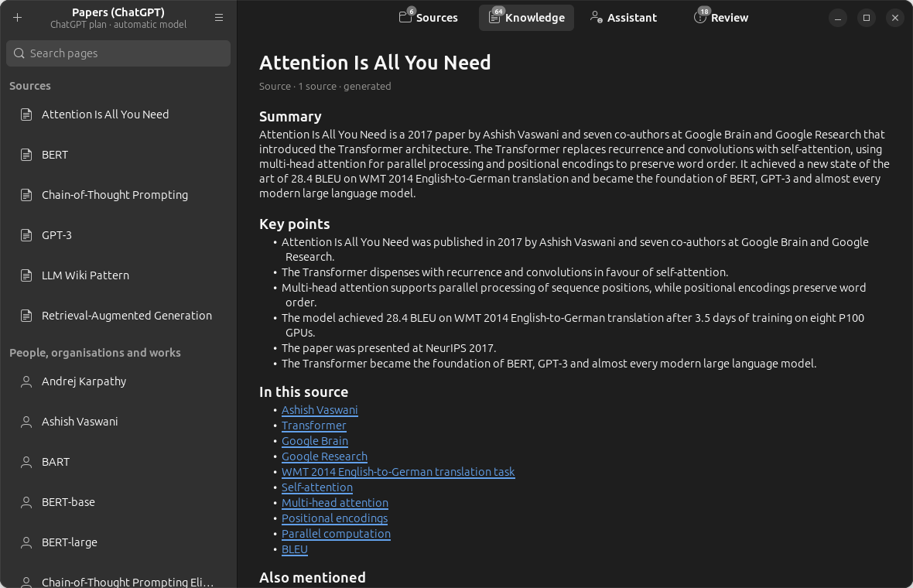The height and width of the screenshot is (588, 913).
Task: Select the BART sidebar entry
Action: click(x=118, y=462)
